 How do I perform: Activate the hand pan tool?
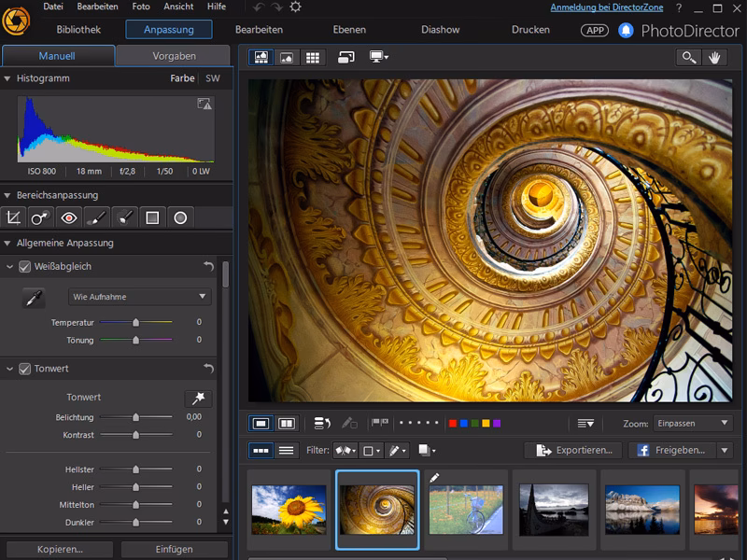[715, 57]
